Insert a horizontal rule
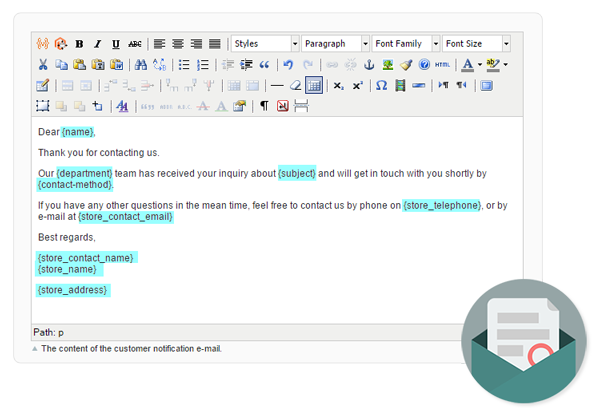The image size is (600, 415). [277, 85]
